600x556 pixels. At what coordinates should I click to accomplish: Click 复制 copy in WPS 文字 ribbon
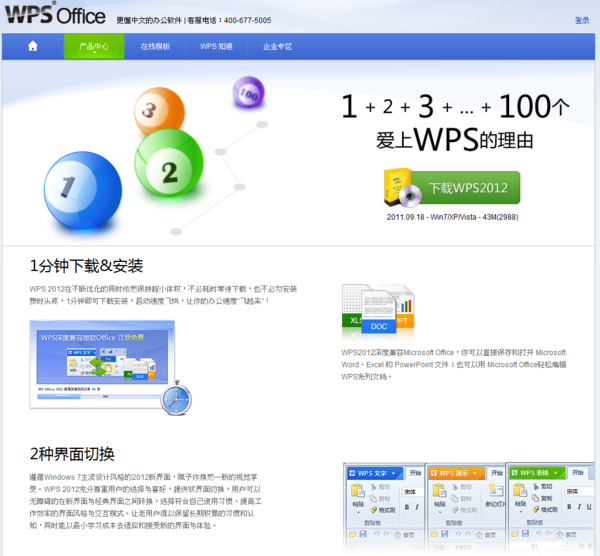tap(380, 499)
